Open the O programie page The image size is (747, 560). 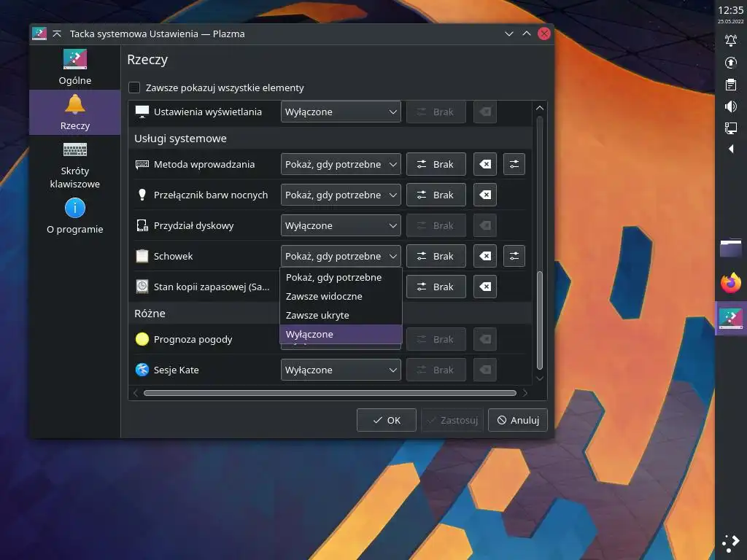[75, 217]
